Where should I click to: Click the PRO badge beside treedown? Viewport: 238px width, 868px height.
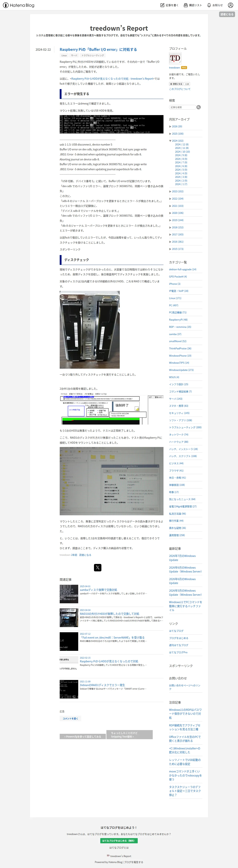(x=184, y=68)
